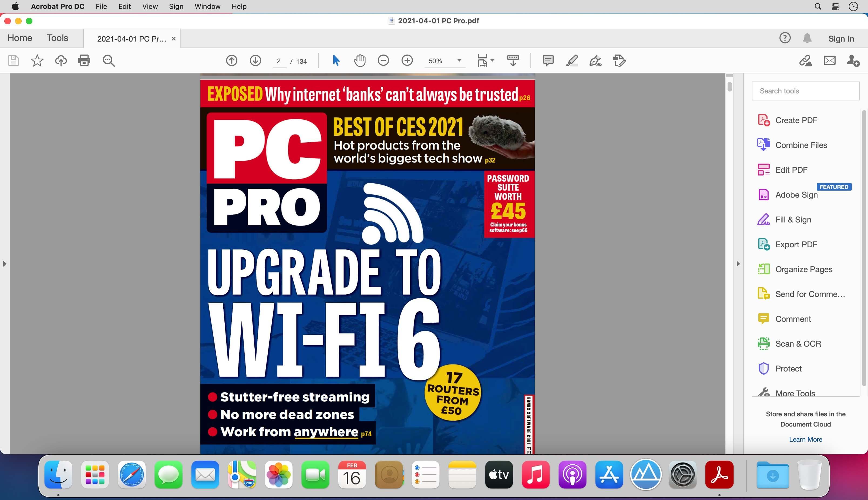Open the Edit PDF tool
Screen dimensions: 868x500
pyautogui.click(x=791, y=170)
